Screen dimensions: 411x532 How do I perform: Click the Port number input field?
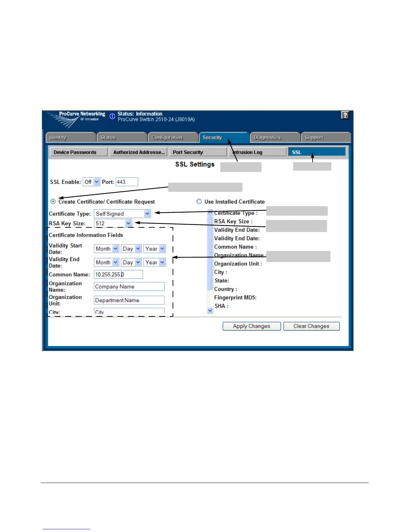[x=127, y=182]
